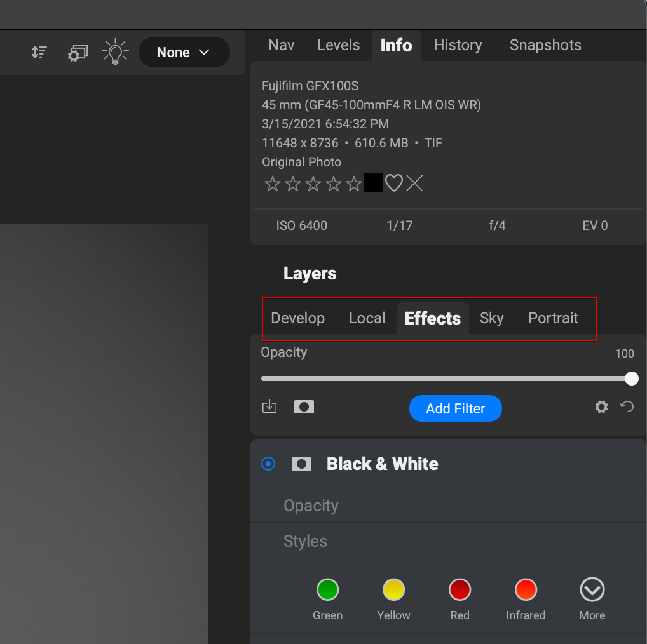Click the heart favorite icon

tap(394, 184)
